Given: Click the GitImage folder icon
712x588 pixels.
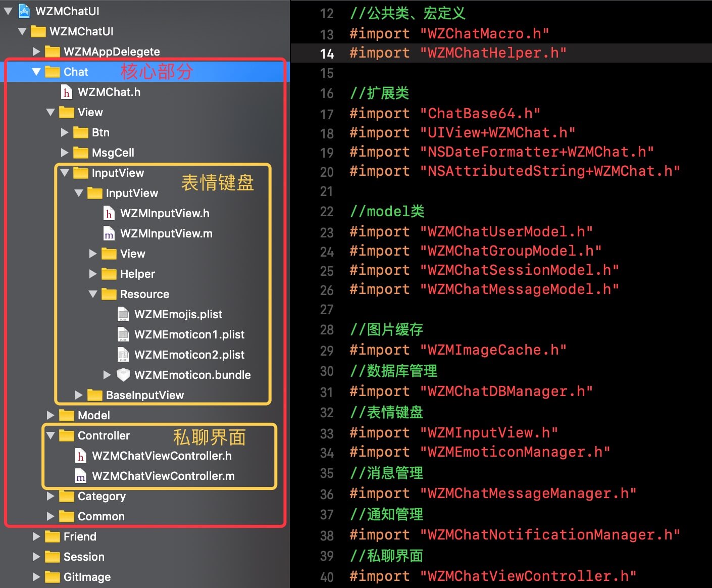Looking at the screenshot, I should (53, 577).
